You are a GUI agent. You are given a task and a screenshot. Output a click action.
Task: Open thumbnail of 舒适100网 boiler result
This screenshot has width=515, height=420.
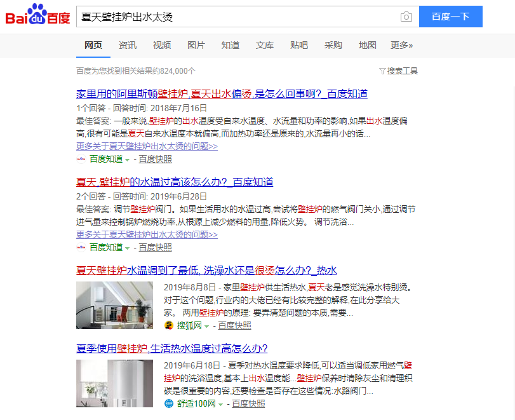click(115, 384)
